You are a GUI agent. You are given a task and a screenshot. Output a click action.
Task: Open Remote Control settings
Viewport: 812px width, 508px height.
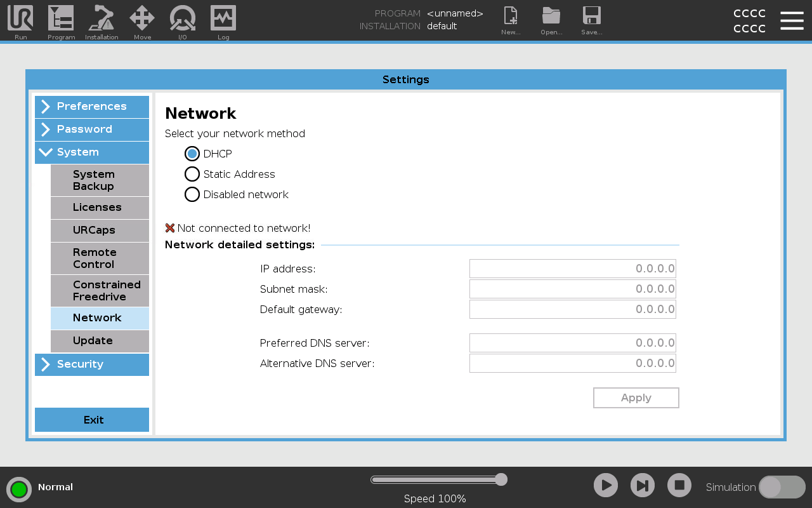tap(100, 258)
